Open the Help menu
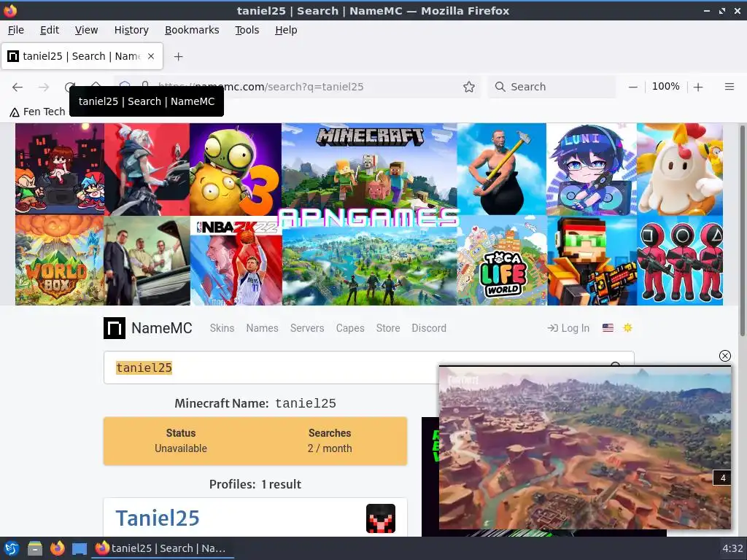 click(286, 30)
